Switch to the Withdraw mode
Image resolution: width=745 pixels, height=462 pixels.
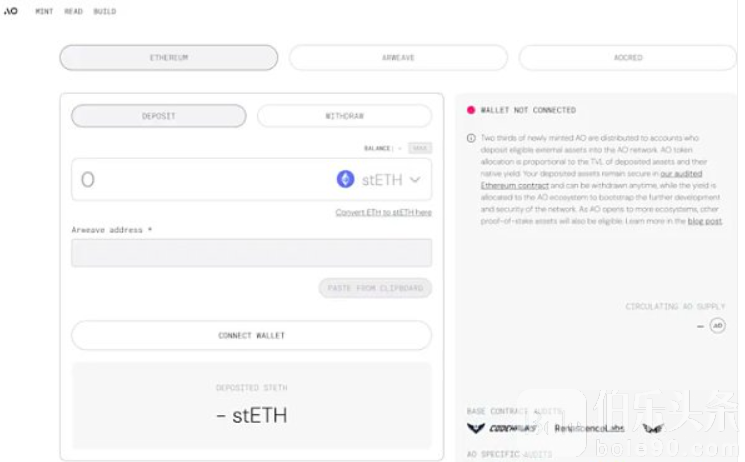[344, 116]
